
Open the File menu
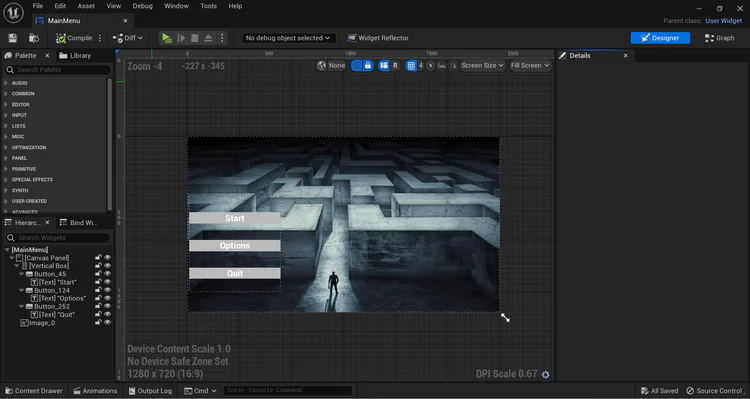coord(38,6)
